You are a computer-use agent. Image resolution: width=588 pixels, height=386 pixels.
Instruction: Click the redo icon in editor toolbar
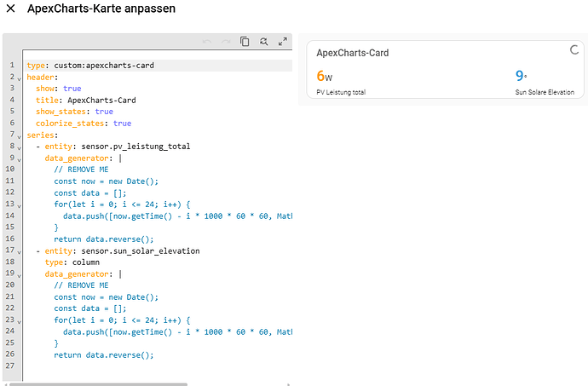pos(226,42)
